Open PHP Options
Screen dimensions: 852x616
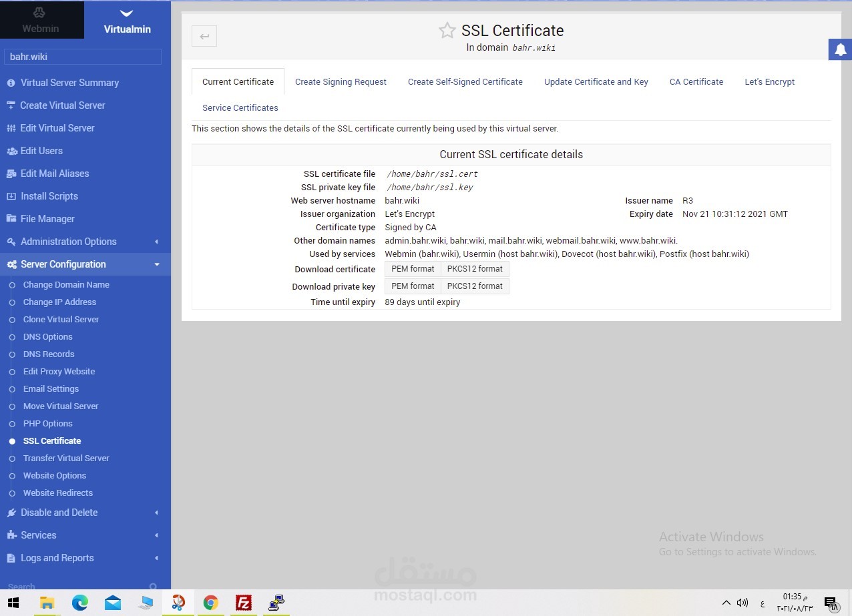[47, 424]
